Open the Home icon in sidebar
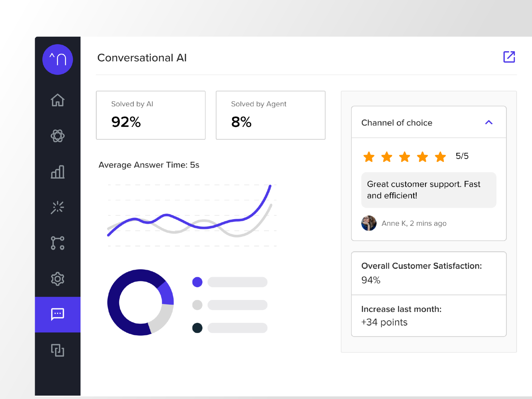 point(57,100)
